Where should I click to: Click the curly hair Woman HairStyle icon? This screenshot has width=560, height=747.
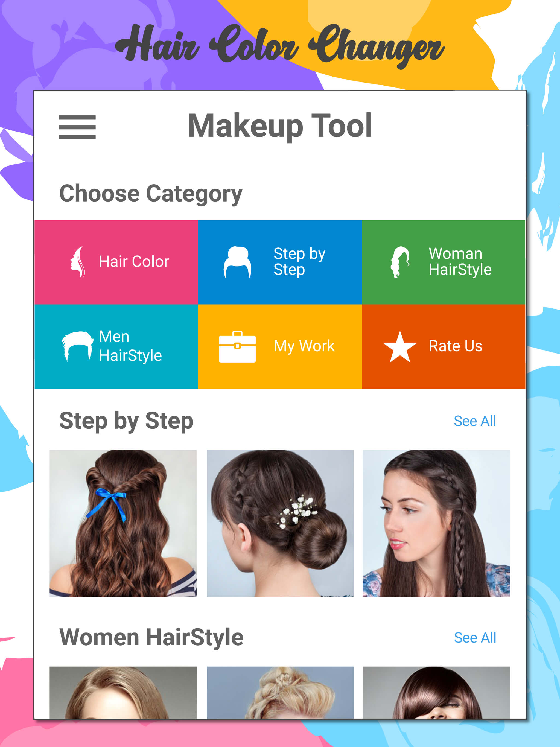point(400,262)
